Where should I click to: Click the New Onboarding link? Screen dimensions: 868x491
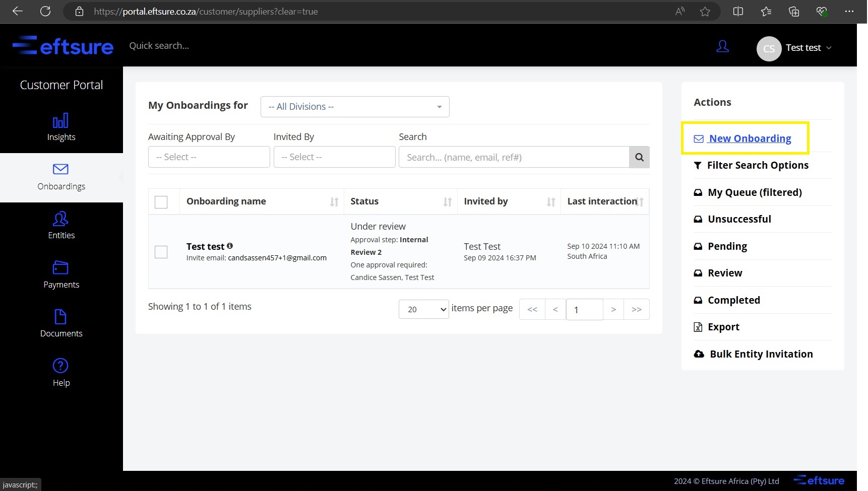pyautogui.click(x=750, y=138)
